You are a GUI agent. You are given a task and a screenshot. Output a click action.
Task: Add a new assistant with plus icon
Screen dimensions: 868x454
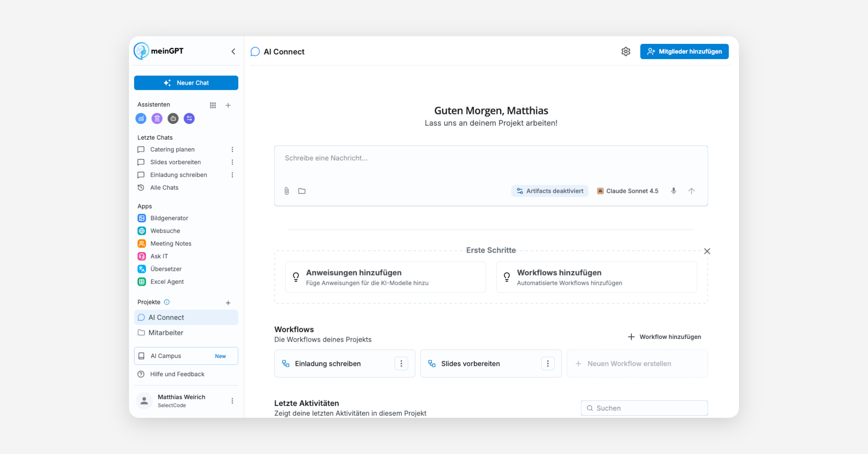click(x=228, y=105)
